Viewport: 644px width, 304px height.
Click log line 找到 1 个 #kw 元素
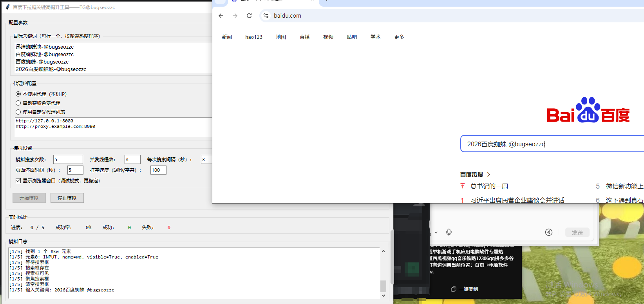pyautogui.click(x=40, y=251)
